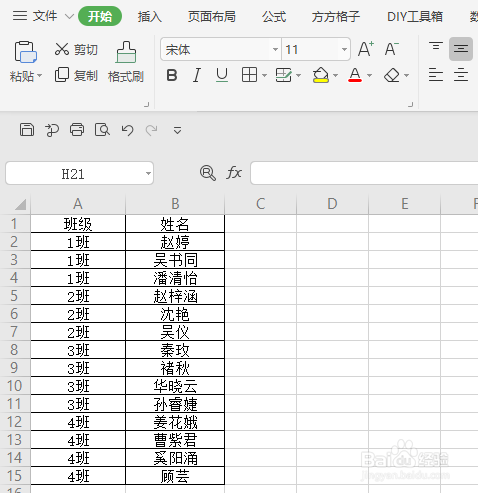Click the magnifier zoom icon by formula bar
The height and width of the screenshot is (493, 478).
pyautogui.click(x=208, y=173)
